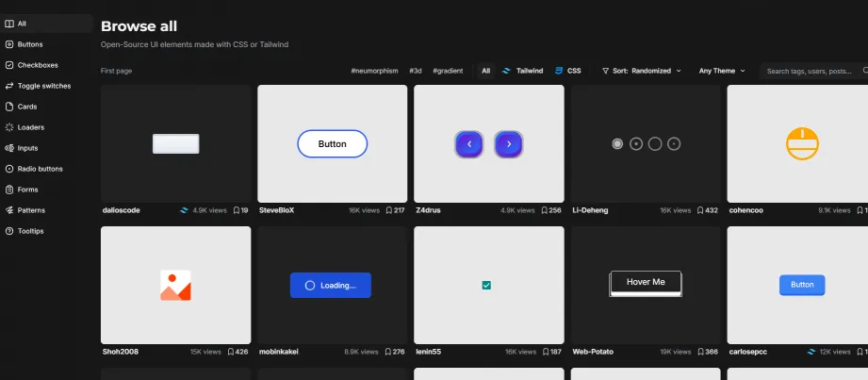Select the first radio dot in Li-Deheng card
Viewport: 868px width, 380px height.
617,143
